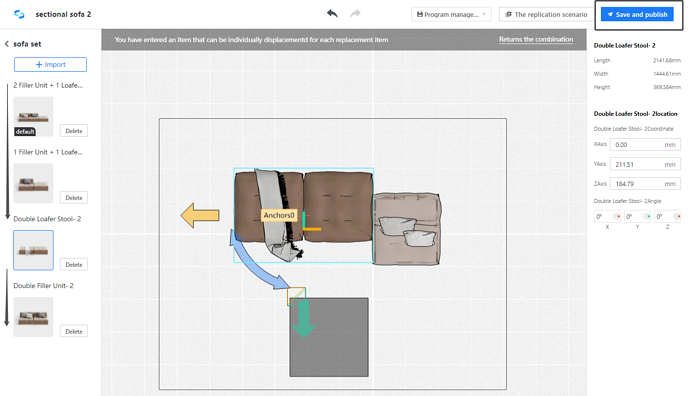Open the Program manage dropdown
The width and height of the screenshot is (688, 396).
point(451,14)
